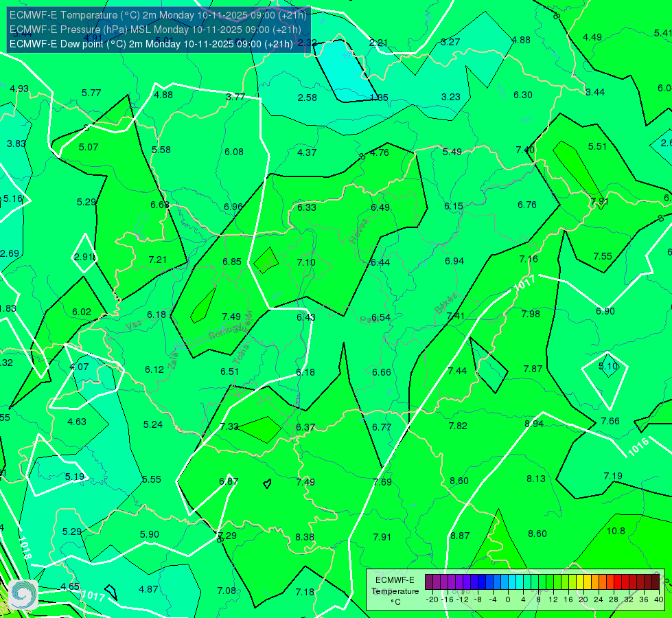The width and height of the screenshot is (672, 618).
Task: Click the Zala county label
Action: (173, 361)
